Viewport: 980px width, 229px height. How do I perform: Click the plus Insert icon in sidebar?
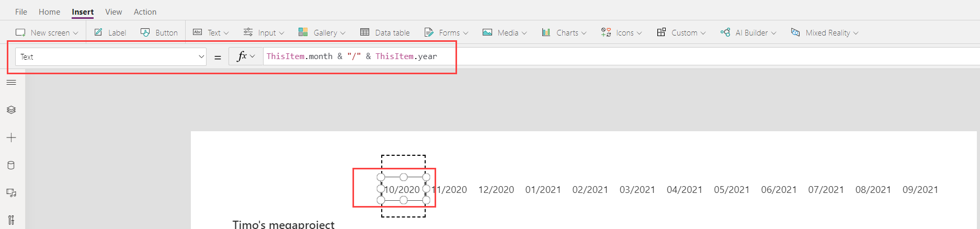(x=12, y=138)
